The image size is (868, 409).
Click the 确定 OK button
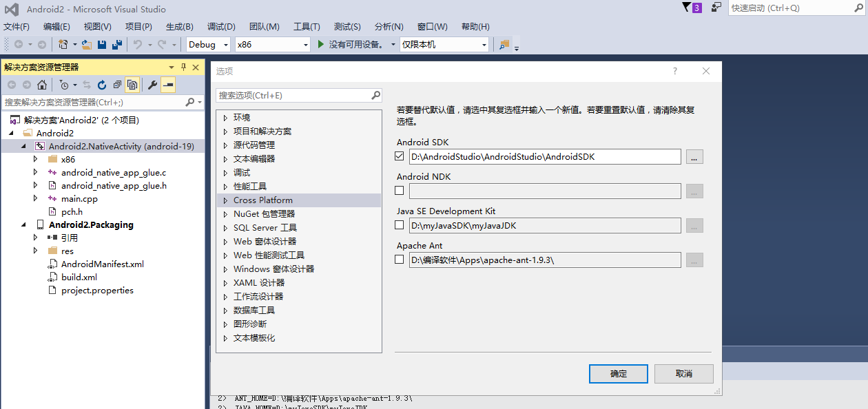click(x=619, y=374)
